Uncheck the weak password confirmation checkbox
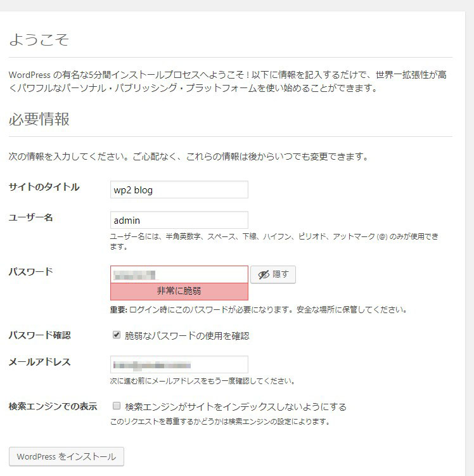The width and height of the screenshot is (474, 476). (x=117, y=335)
